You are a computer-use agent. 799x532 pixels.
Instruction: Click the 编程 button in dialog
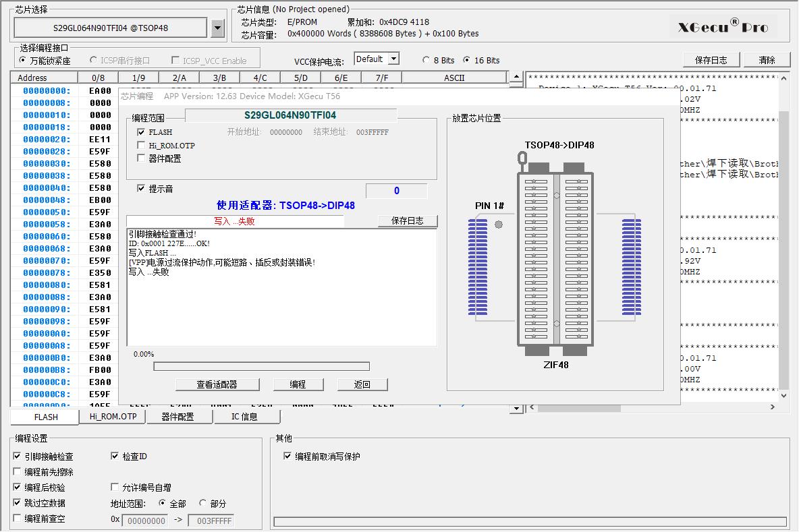298,384
